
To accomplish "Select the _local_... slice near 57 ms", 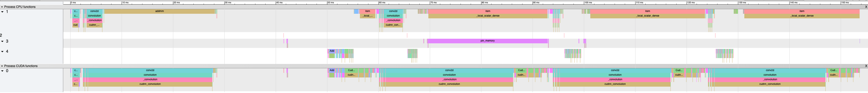I will [368, 16].
